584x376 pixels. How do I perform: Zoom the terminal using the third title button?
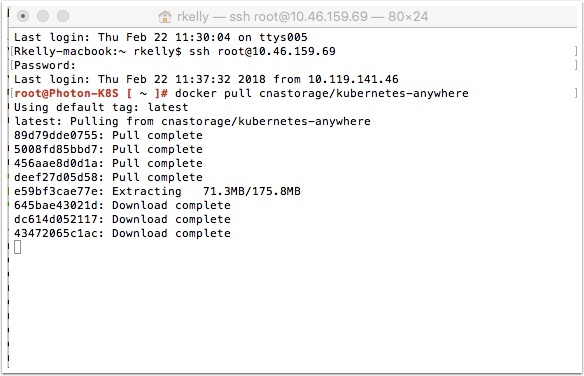(63, 16)
